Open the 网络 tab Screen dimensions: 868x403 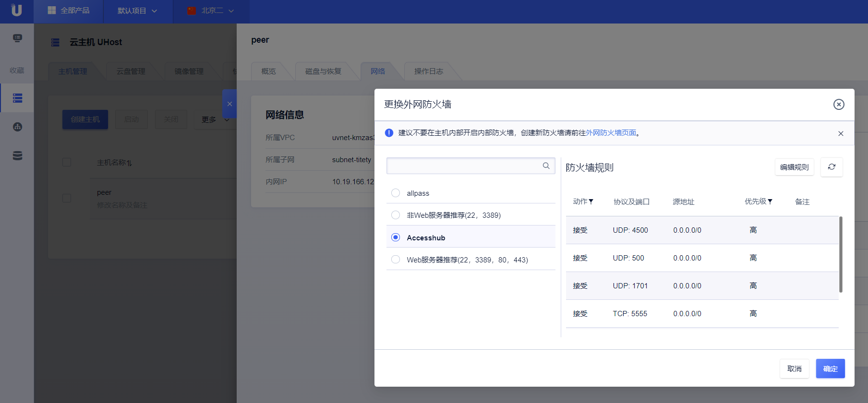click(378, 71)
